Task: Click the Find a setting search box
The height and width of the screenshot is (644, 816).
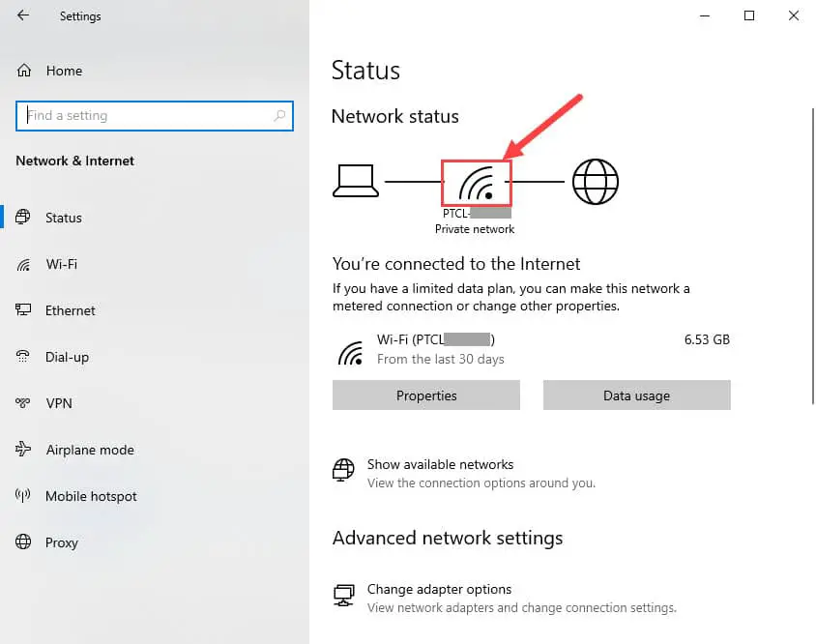Action: 155,116
